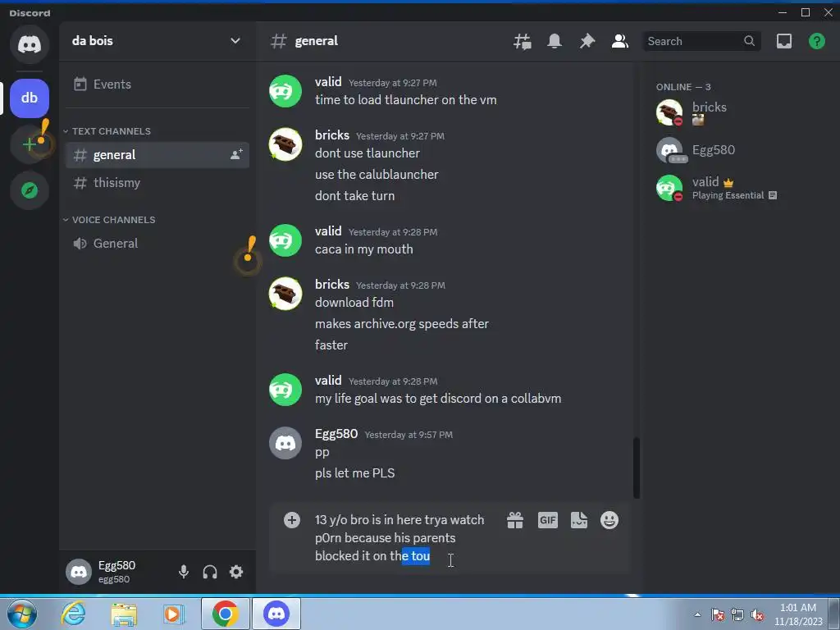Image resolution: width=840 pixels, height=630 pixels.
Task: Send a gift icon in message box
Action: tap(515, 519)
